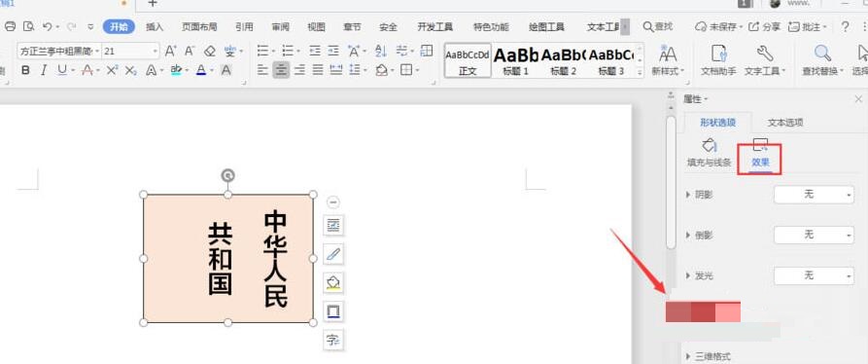Switch to the Review (审阅) tab
Image resolution: width=868 pixels, height=364 pixels.
click(281, 26)
